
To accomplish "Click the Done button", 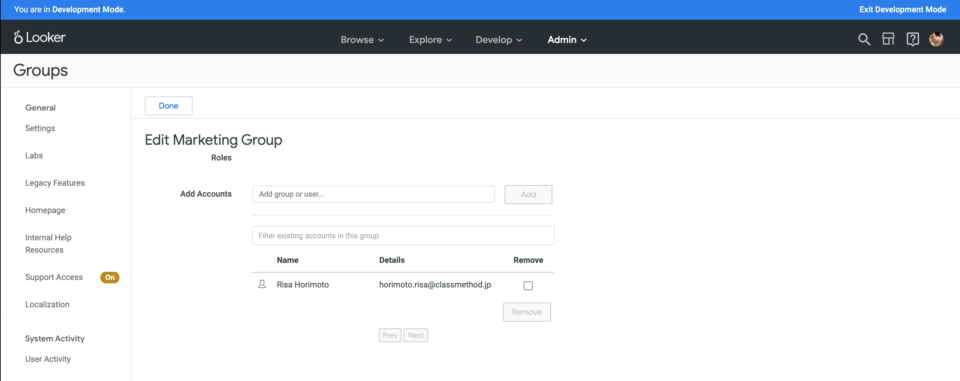I will pos(168,106).
